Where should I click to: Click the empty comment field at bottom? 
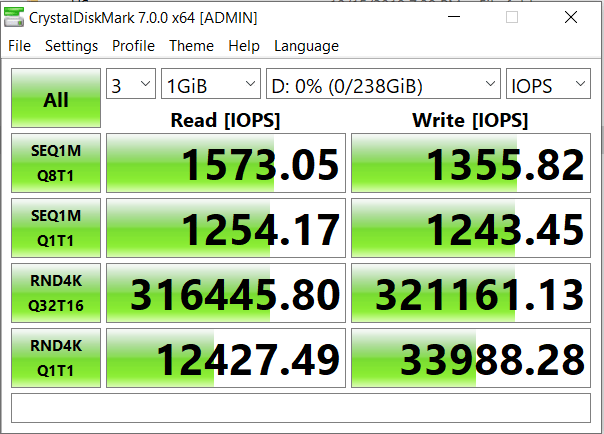[301, 408]
